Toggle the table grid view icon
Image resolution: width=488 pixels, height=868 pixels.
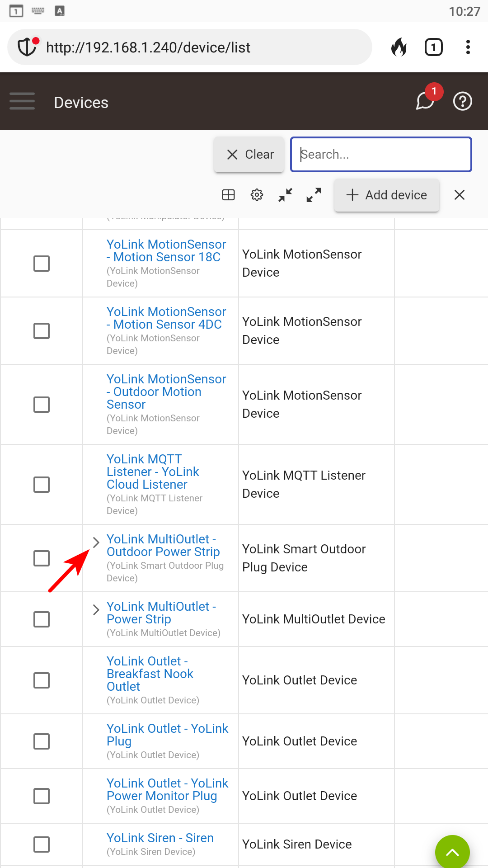tap(229, 195)
